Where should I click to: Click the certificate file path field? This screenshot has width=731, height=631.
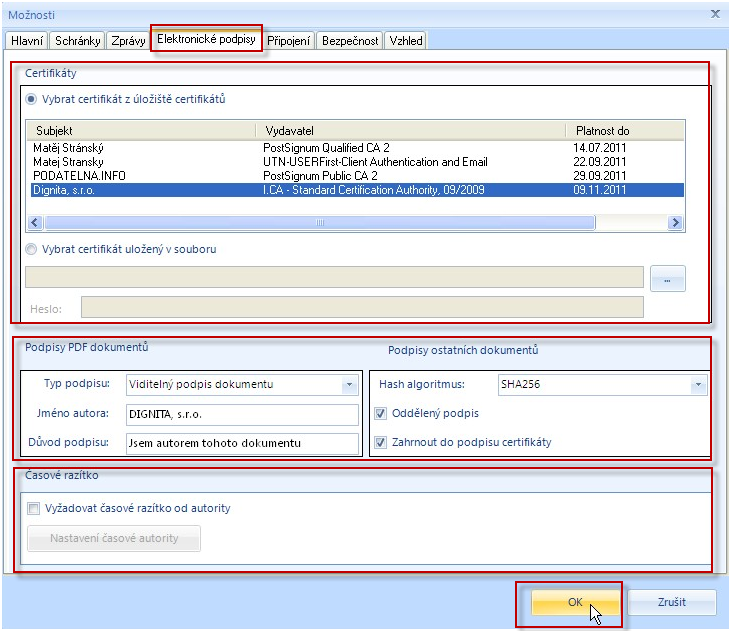tap(334, 277)
